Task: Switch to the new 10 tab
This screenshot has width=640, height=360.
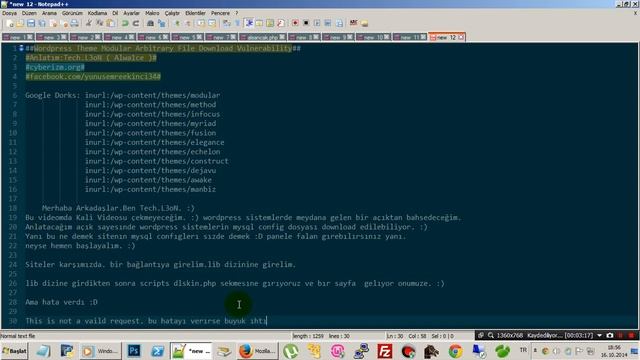Action: [x=373, y=37]
